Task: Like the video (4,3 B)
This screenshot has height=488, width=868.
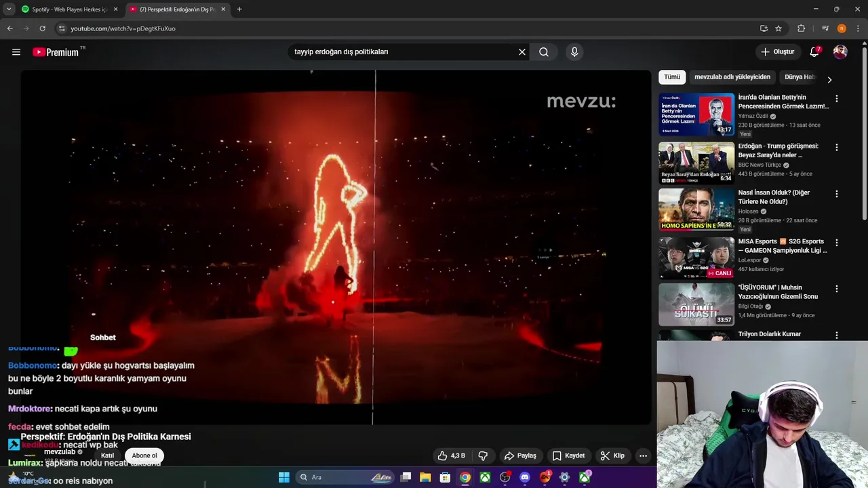Action: [452, 455]
